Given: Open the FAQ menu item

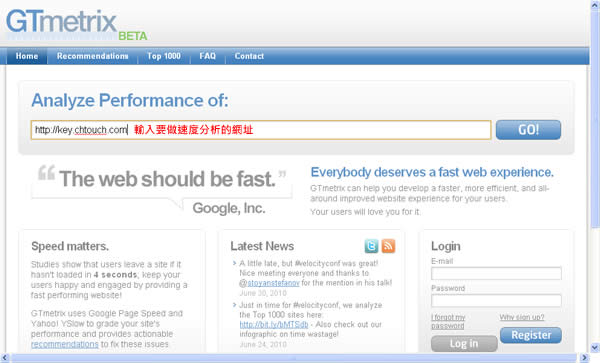Looking at the screenshot, I should (207, 56).
